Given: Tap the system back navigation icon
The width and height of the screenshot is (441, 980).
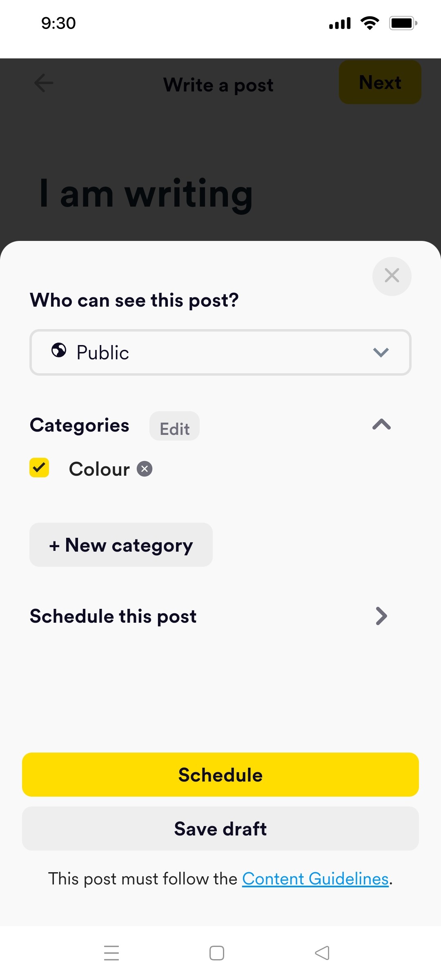Looking at the screenshot, I should click(322, 953).
